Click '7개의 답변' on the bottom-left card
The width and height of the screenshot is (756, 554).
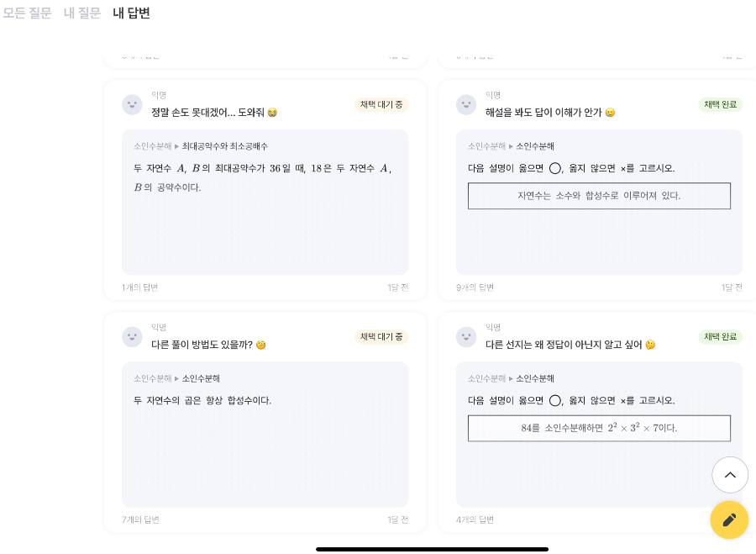click(x=139, y=520)
